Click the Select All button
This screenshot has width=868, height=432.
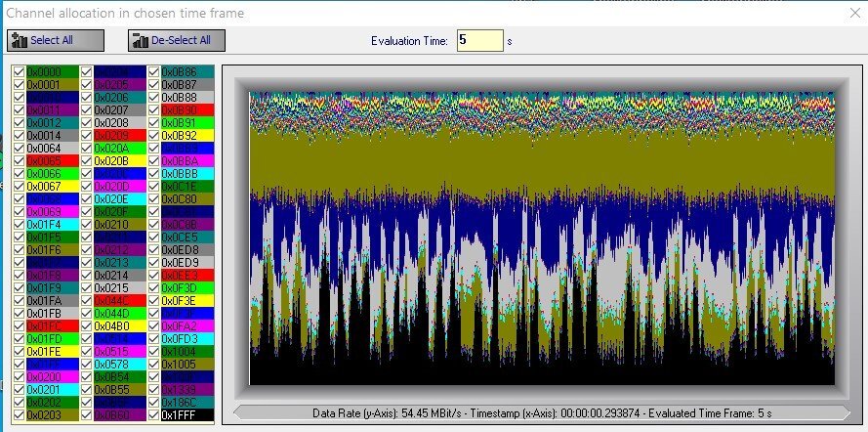click(x=54, y=40)
